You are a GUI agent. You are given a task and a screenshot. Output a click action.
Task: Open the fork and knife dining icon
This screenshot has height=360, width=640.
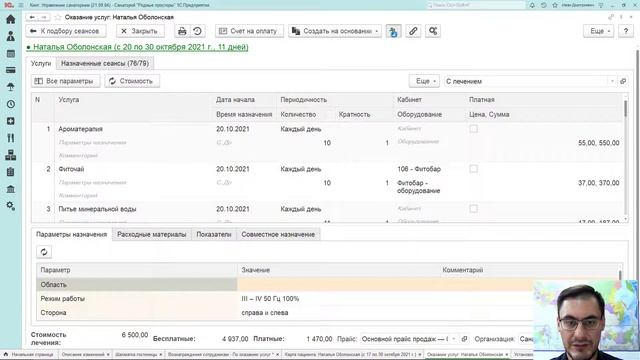tap(11, 138)
